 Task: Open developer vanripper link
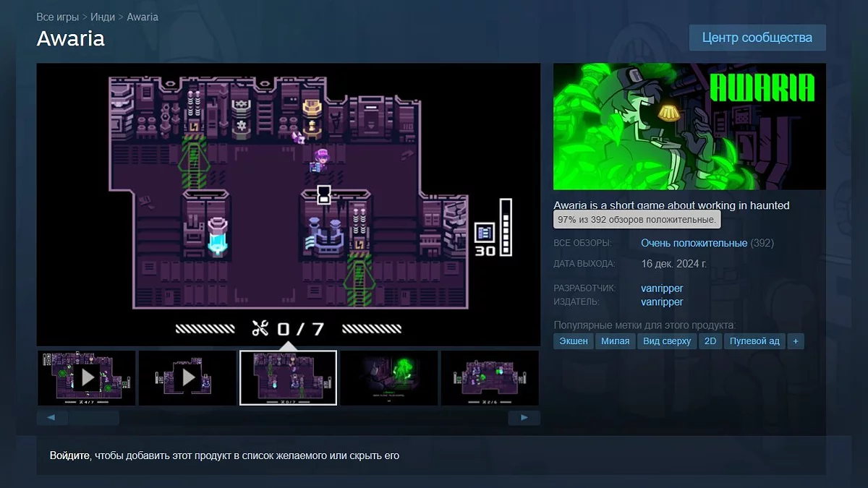(662, 288)
